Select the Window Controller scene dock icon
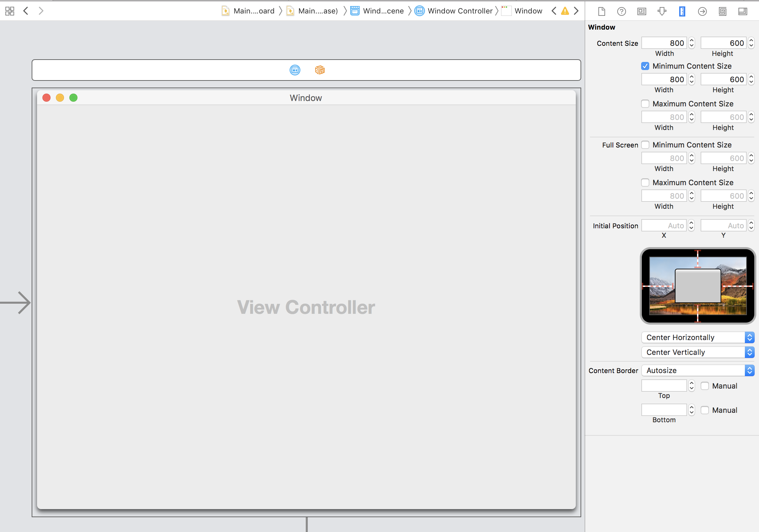 coord(295,70)
